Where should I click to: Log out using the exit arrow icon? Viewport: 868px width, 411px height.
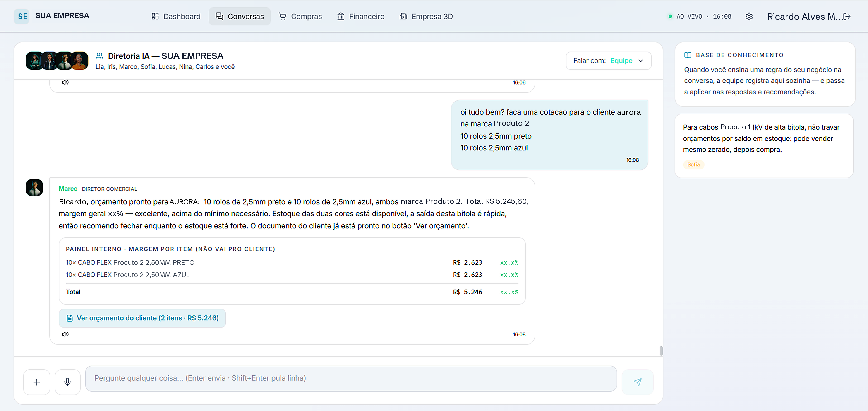(x=847, y=17)
